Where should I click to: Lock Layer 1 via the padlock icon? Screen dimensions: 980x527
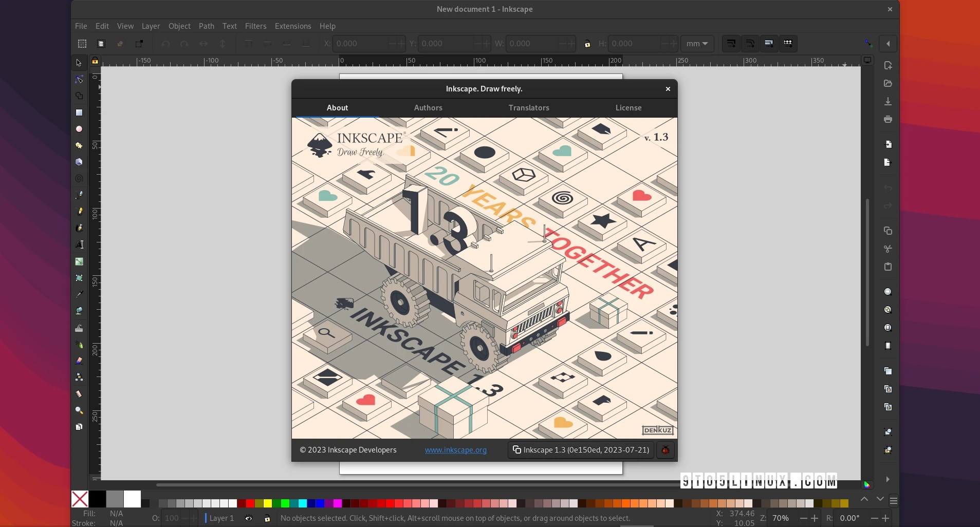click(x=267, y=518)
